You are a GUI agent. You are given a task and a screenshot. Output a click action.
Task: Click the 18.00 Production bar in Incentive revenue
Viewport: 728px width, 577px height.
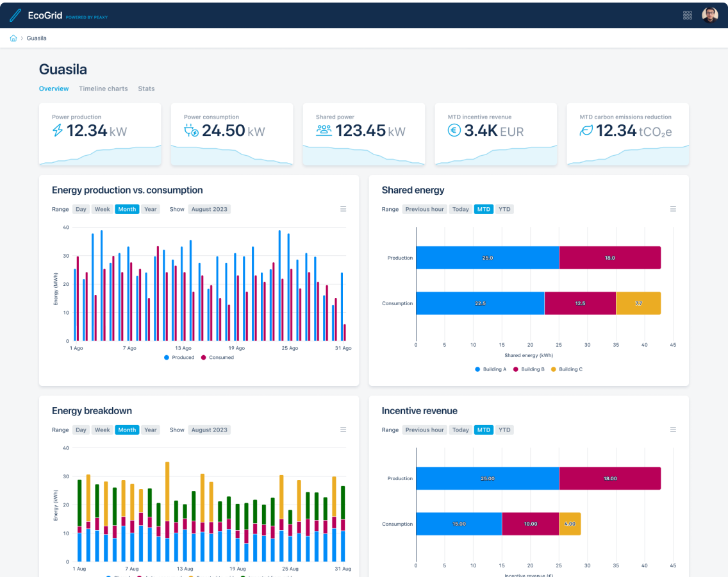[610, 478]
